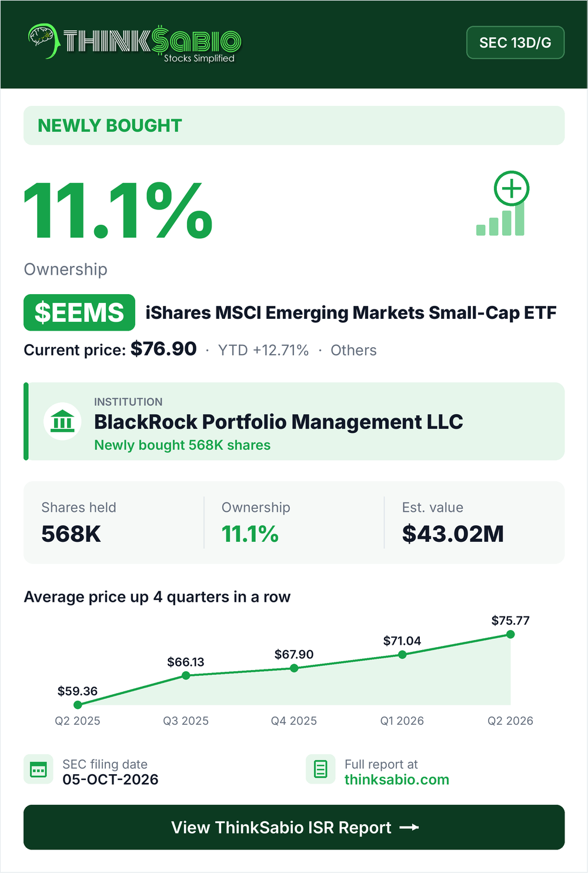Screen dimensions: 588x873
Task: Click the NEWLY BOUGHT banner
Action: pyautogui.click(x=294, y=125)
